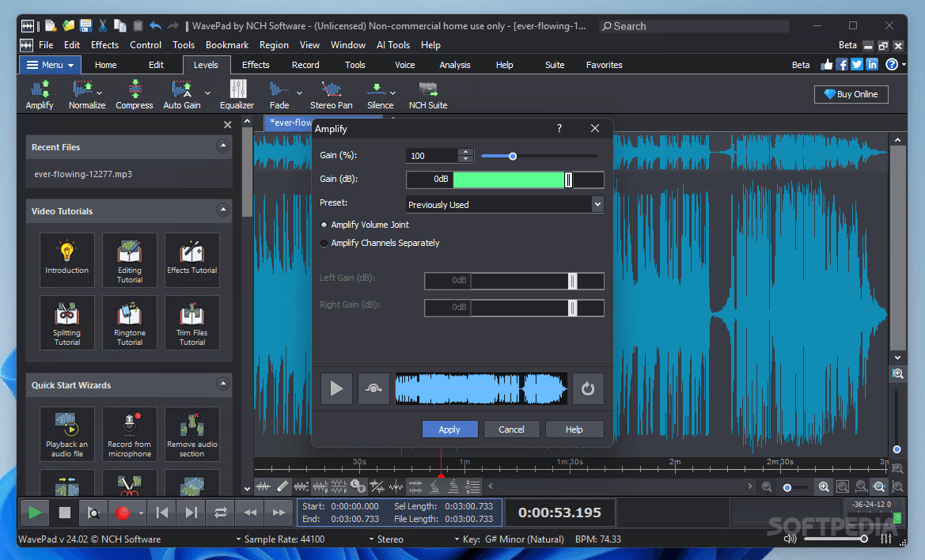
Task: Open the Ringtone Tutorial tile
Action: (x=130, y=323)
